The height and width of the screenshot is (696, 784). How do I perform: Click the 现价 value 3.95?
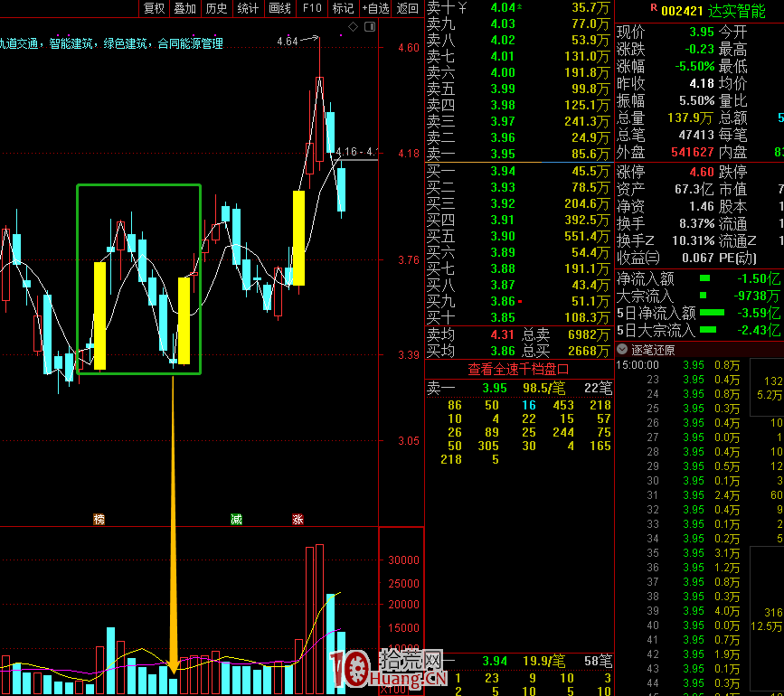pyautogui.click(x=702, y=32)
